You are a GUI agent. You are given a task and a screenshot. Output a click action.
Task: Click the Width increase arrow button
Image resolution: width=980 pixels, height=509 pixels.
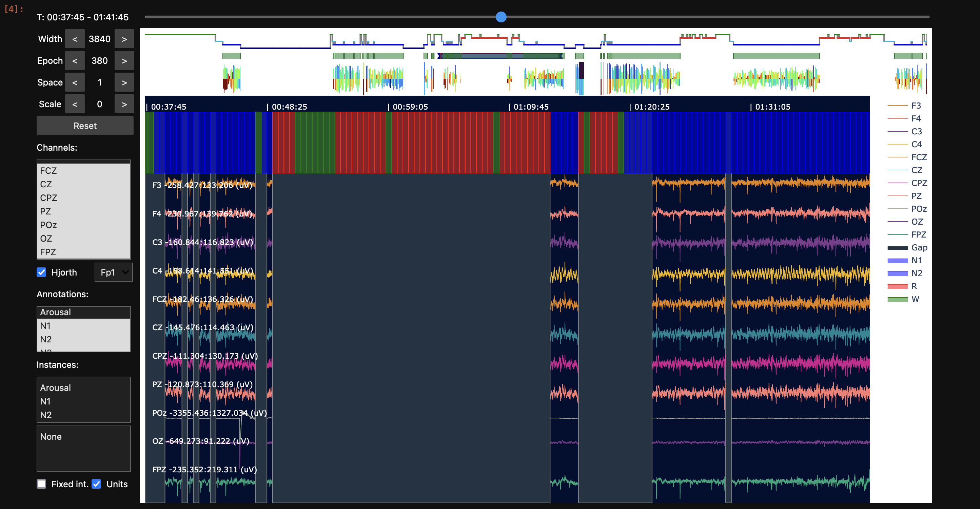(124, 39)
